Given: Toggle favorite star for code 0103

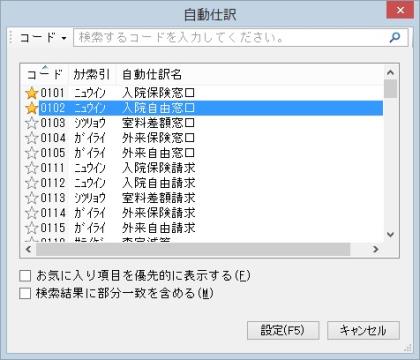Looking at the screenshot, I should point(32,123).
